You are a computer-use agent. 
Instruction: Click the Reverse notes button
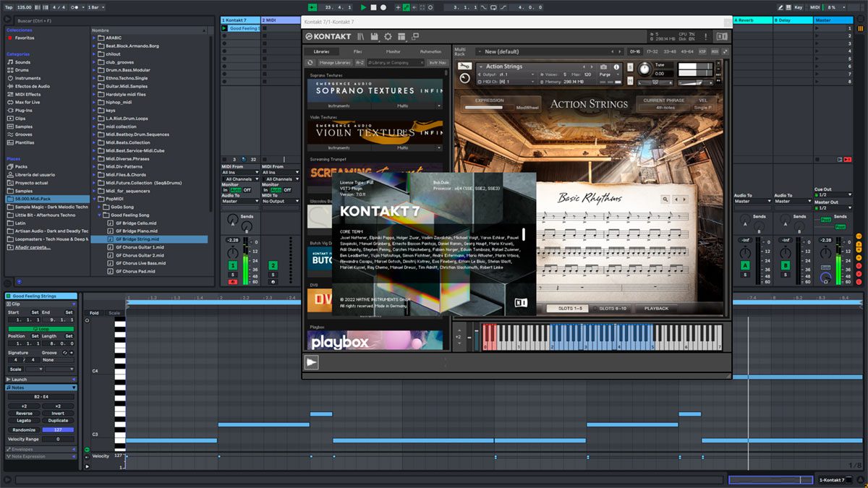[x=24, y=414]
